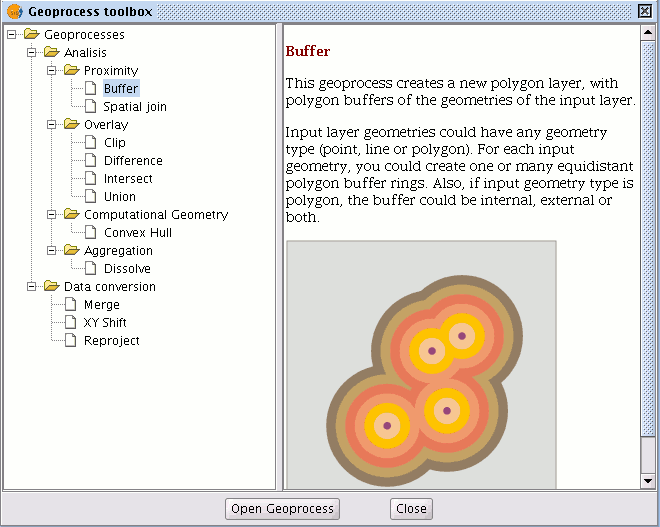660x527 pixels.
Task: Click the Data conversion folder icon
Action: coord(51,286)
